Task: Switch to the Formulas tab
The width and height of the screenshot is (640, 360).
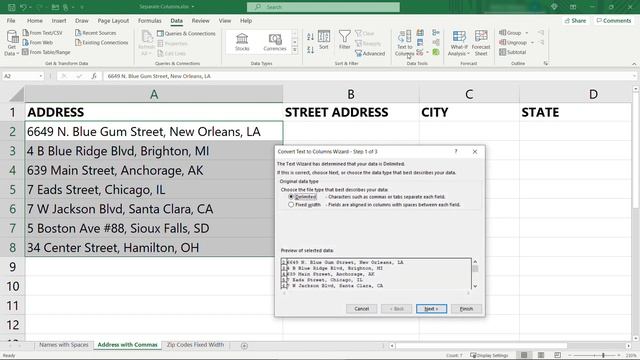Action: [x=149, y=20]
